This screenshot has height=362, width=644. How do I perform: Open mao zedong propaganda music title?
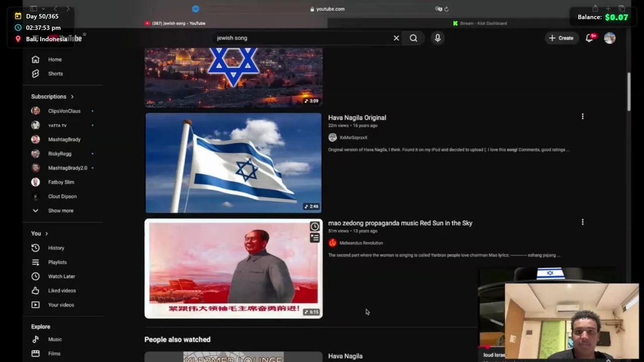click(x=400, y=223)
